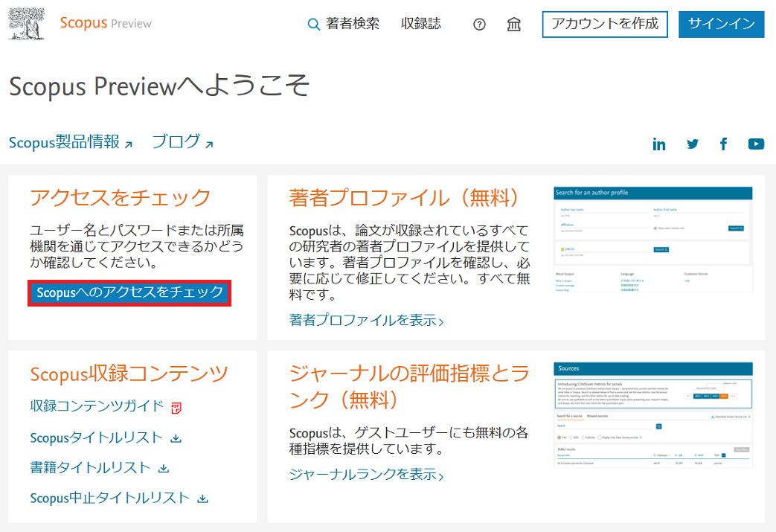Click external arrow icon beside ブログ
Screen dimensions: 776x532
click(x=209, y=144)
